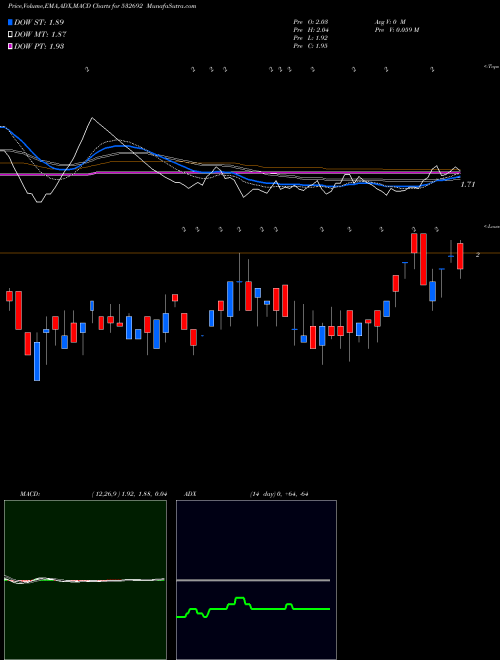Click the magenta DOW PT legend swatch
Viewport: 500px width, 660px height.
[11, 47]
